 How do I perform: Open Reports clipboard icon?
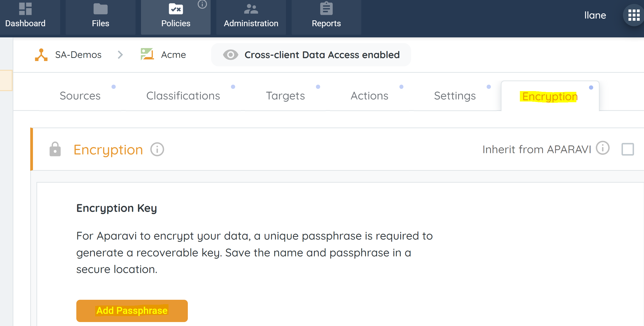coord(326,8)
